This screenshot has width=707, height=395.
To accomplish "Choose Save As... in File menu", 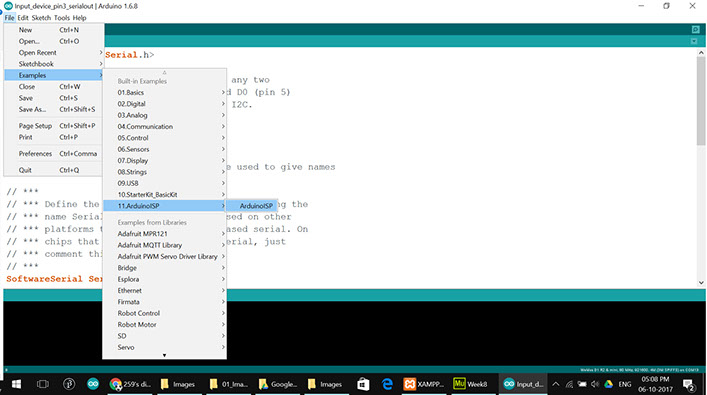I will pyautogui.click(x=54, y=109).
